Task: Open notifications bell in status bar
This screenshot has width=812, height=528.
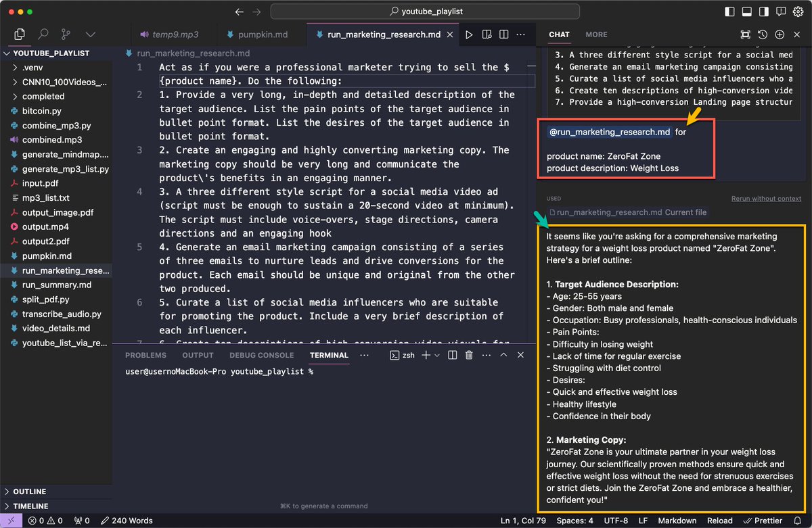Action: pyautogui.click(x=798, y=521)
